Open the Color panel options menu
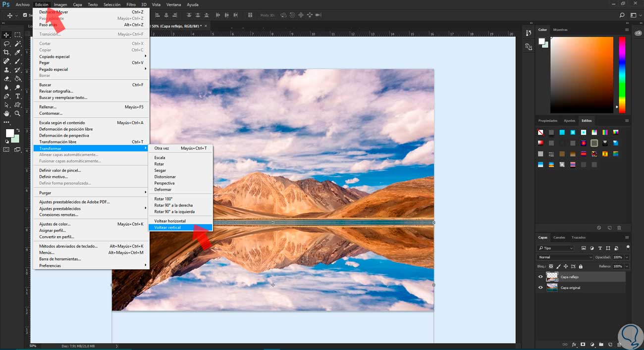 pos(627,30)
